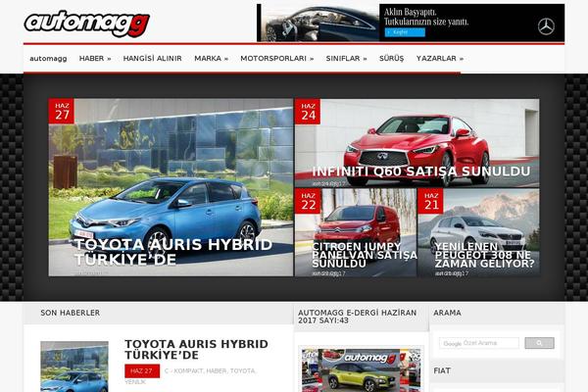Open the Toyota Auris thumbnail under Son Haberler
Viewport: 588px width, 392px height.
coord(74,367)
